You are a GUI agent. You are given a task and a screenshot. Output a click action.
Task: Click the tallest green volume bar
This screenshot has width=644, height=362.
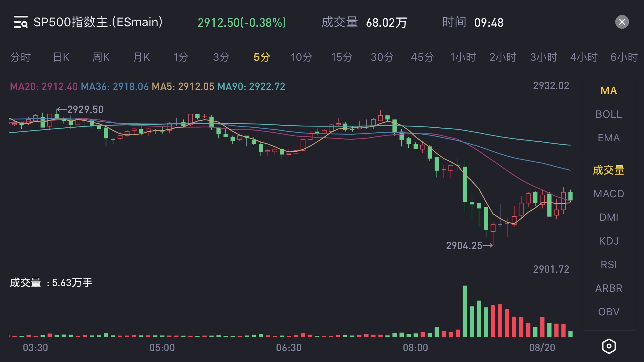tap(465, 311)
